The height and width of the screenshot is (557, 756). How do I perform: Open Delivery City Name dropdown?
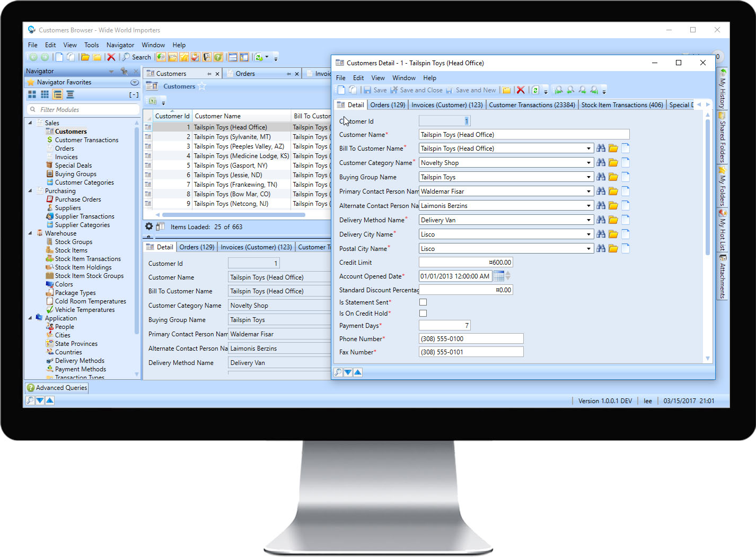tap(588, 234)
